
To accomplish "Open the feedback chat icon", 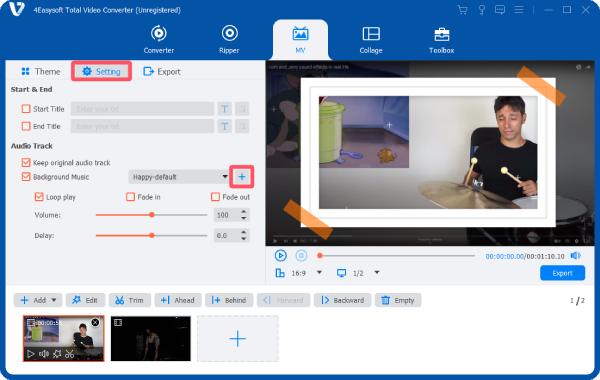I will coord(500,10).
